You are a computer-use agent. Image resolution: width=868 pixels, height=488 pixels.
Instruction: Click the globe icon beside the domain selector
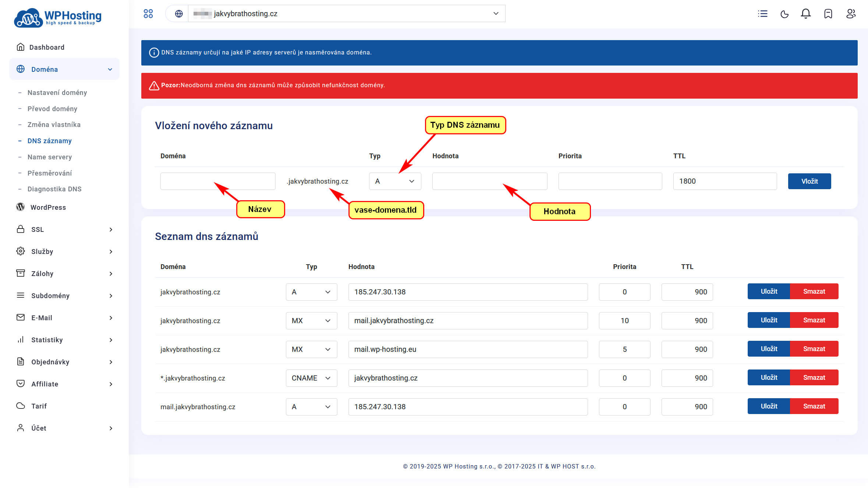pos(179,14)
